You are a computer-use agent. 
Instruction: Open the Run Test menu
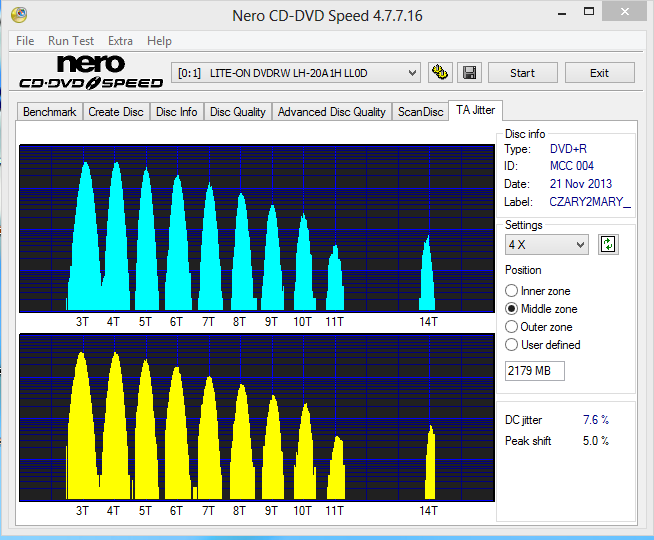(71, 41)
